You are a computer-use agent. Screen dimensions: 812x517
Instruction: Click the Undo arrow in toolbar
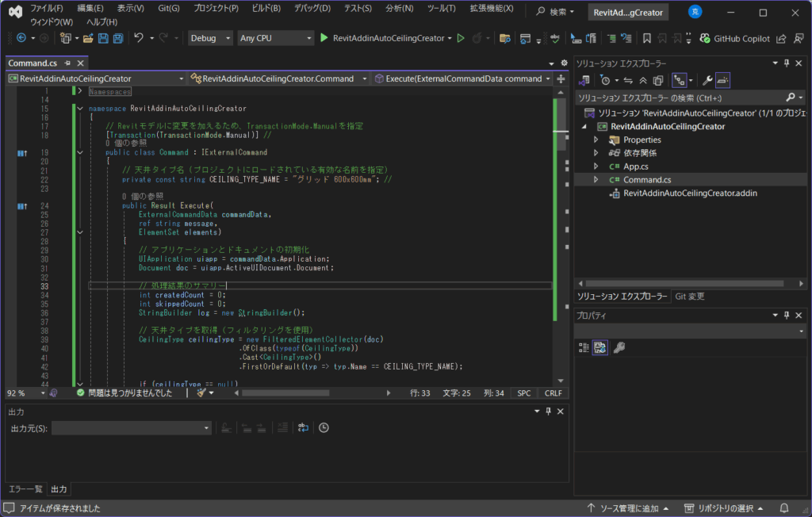(139, 38)
